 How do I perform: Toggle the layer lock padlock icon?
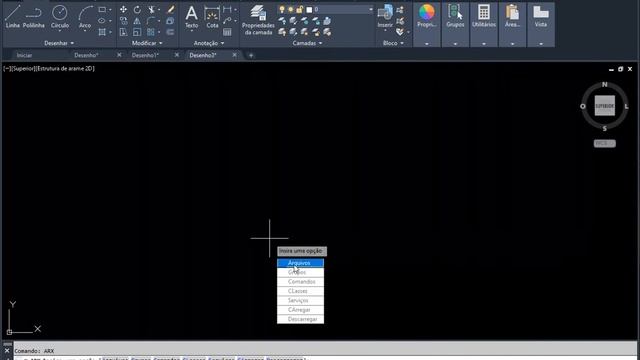pos(300,9)
